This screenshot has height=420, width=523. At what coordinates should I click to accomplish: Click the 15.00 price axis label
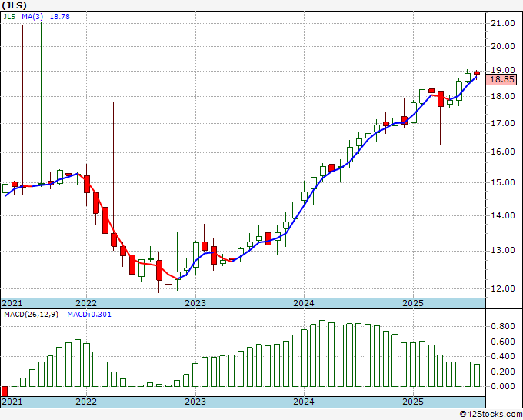tap(503, 183)
